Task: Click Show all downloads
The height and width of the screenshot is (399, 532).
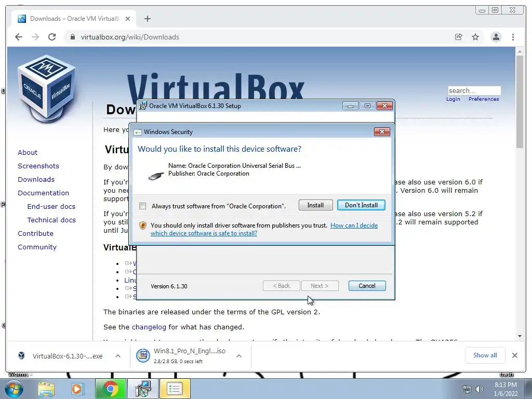Action: [485, 355]
